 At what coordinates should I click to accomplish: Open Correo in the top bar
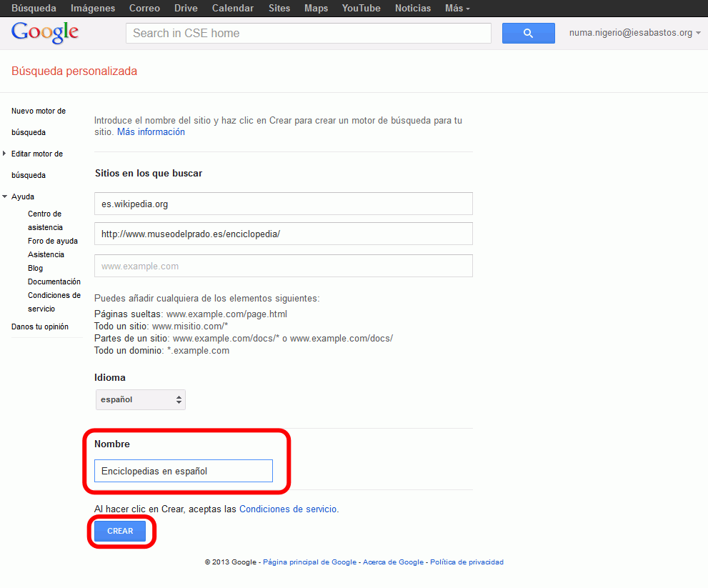click(x=144, y=8)
